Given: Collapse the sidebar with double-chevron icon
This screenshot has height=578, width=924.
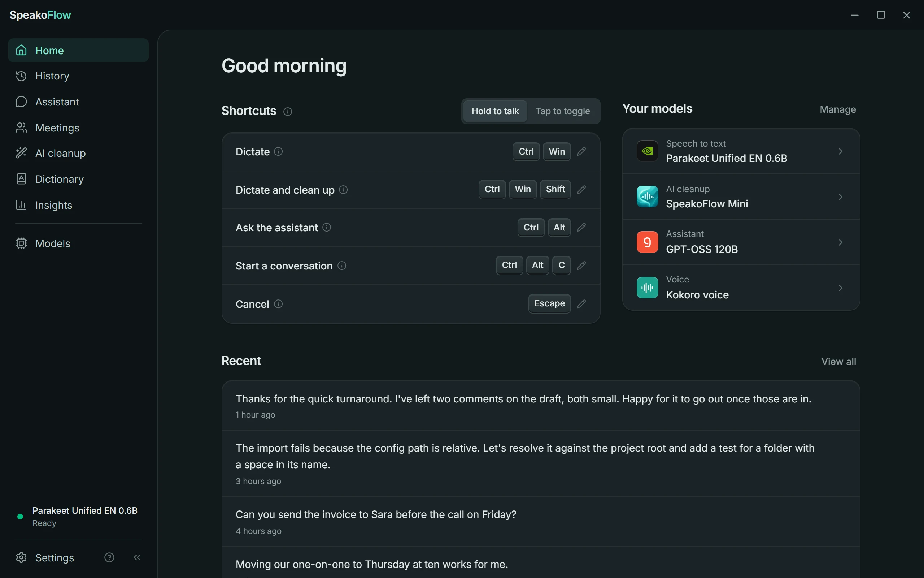Looking at the screenshot, I should click(137, 557).
